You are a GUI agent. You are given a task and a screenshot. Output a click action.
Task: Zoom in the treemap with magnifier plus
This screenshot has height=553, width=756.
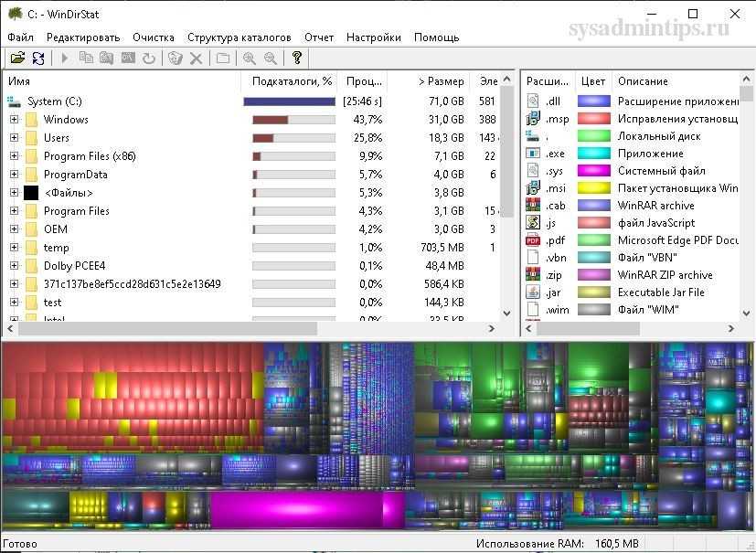pos(249,58)
